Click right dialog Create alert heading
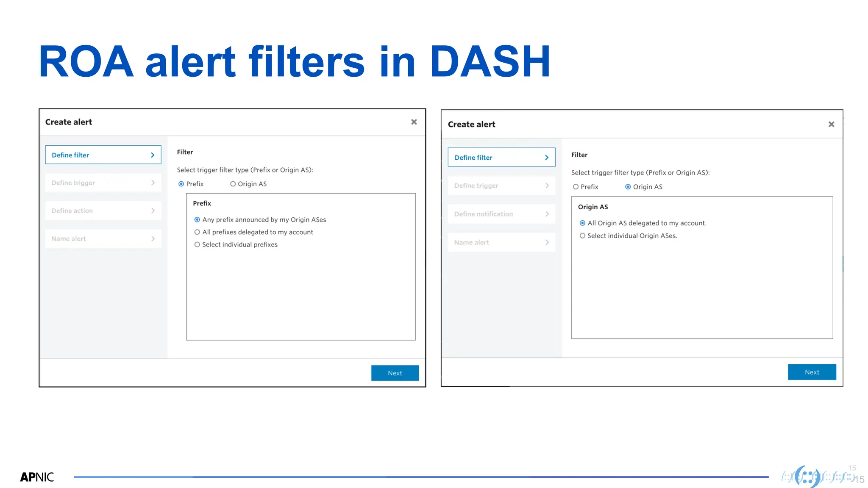This screenshot has width=868, height=488. click(471, 125)
